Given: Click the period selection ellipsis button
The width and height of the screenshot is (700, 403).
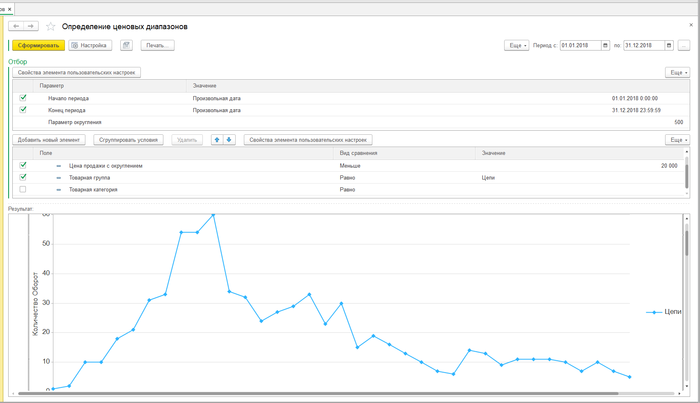Looking at the screenshot, I should click(684, 45).
